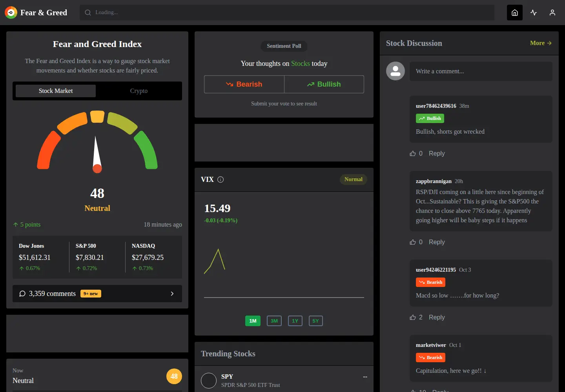Like user78462439616's comment with thumbs-up
Viewport: 565px width, 392px height.
tap(413, 154)
